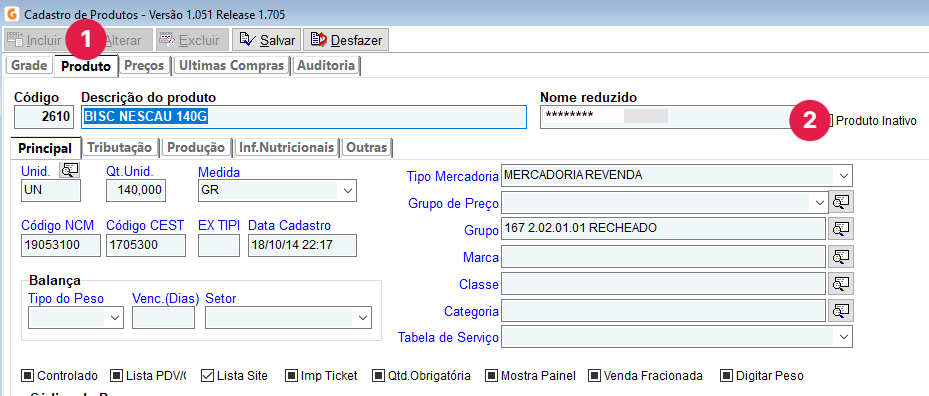Viewport: 929px width, 396px height.
Task: Click the Grupo field RECHEADO
Action: click(x=663, y=229)
